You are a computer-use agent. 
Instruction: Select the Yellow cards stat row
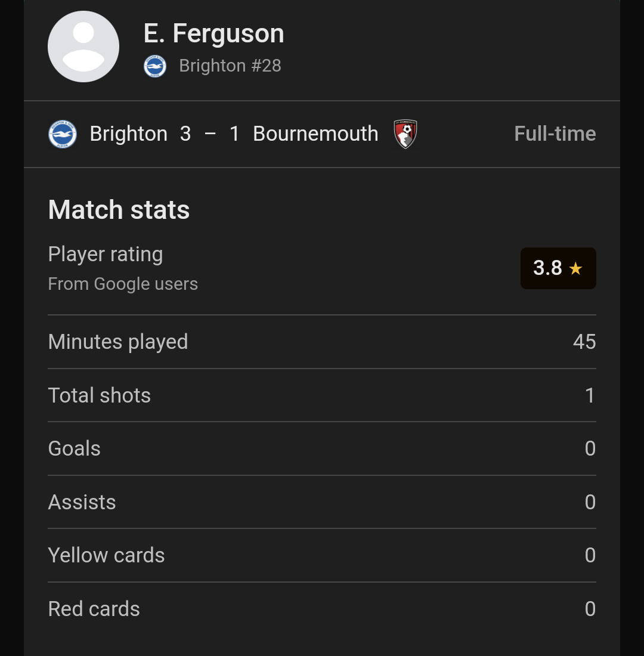322,555
